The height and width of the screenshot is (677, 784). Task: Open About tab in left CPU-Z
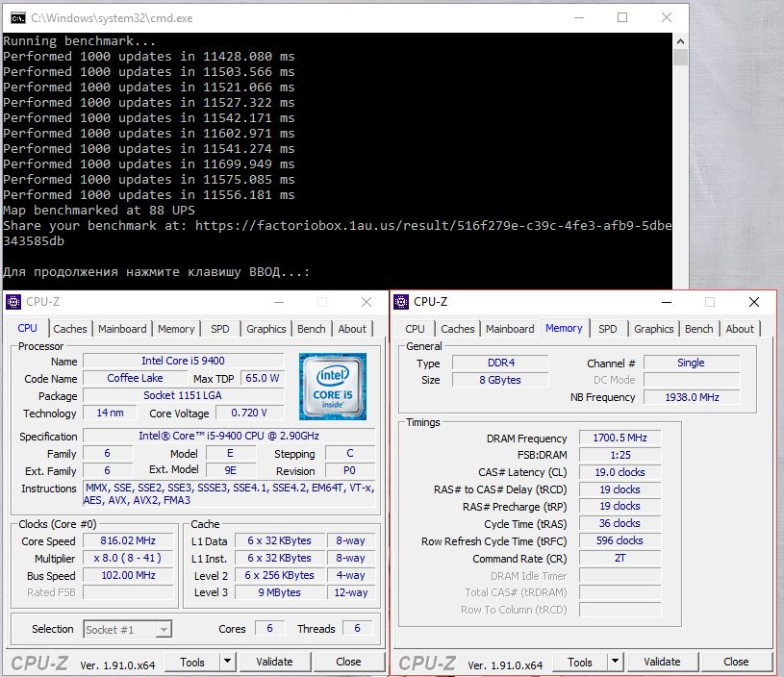[x=352, y=329]
